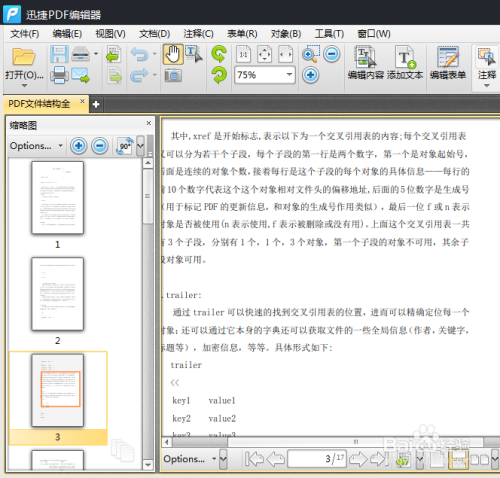Go to the previous page
The image size is (500, 478).
pyautogui.click(x=276, y=459)
